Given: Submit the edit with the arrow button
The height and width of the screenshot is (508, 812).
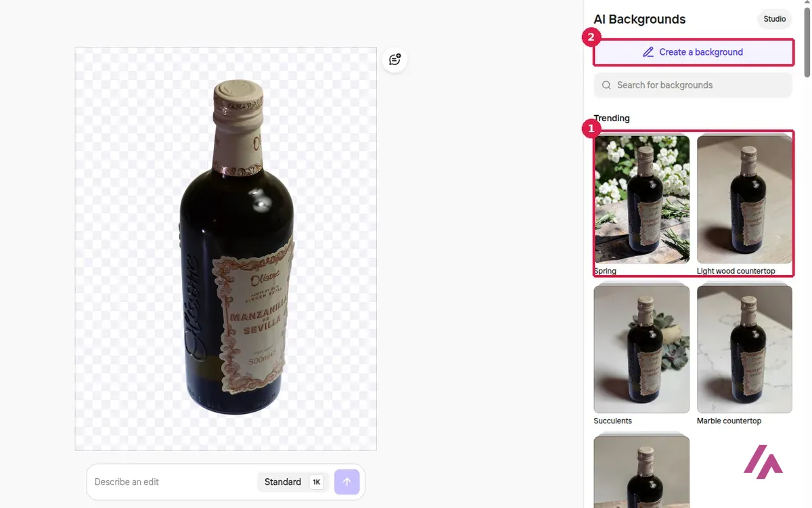Looking at the screenshot, I should [346, 482].
